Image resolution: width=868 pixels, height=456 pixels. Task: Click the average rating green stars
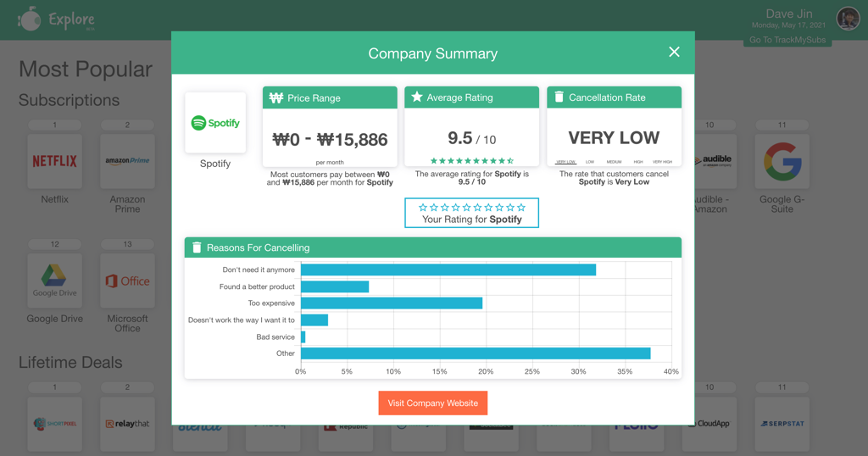tap(472, 160)
